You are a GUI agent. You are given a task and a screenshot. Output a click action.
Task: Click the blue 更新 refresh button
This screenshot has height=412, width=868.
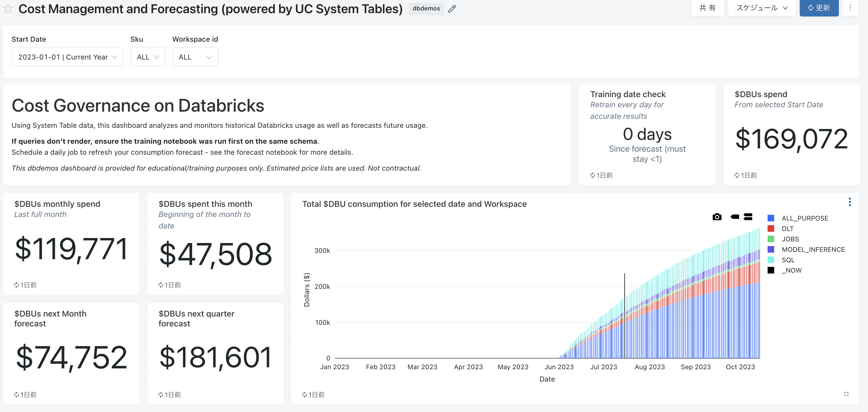819,8
